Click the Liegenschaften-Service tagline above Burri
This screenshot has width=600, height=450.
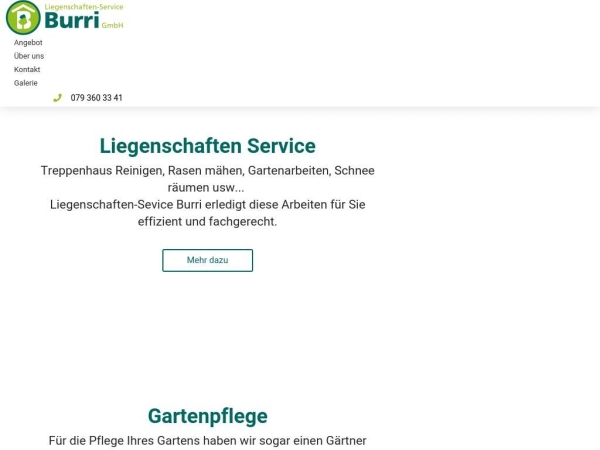[84, 7]
